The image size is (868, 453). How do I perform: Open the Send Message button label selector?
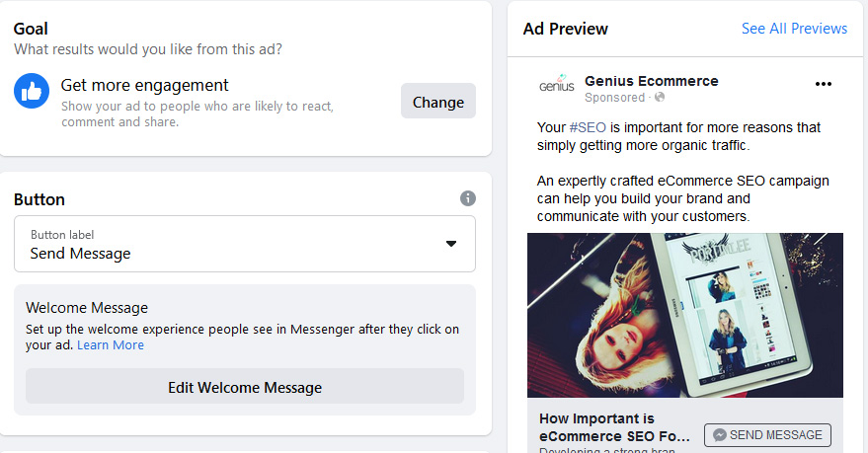coord(245,244)
